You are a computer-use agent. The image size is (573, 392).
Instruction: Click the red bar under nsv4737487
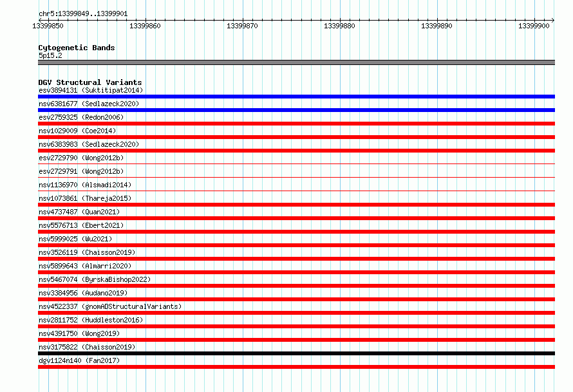(296, 218)
